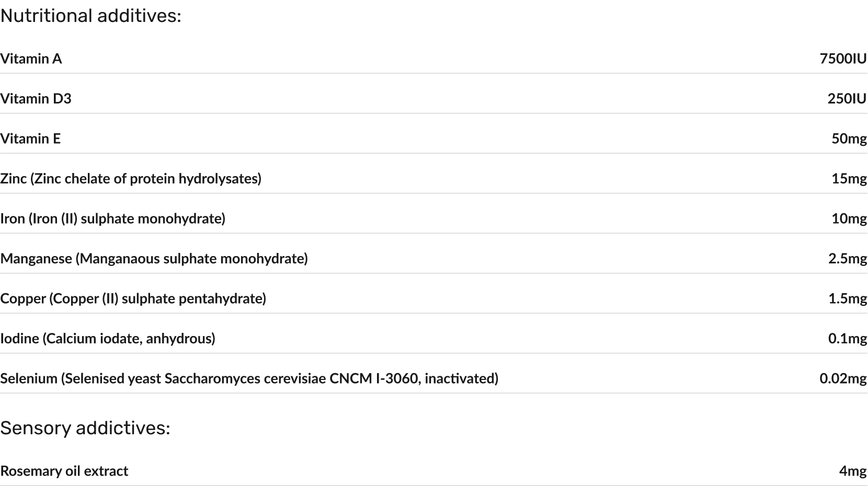Click the Selenium selenised yeast label
Image resolution: width=868 pixels, height=486 pixels.
pos(249,378)
